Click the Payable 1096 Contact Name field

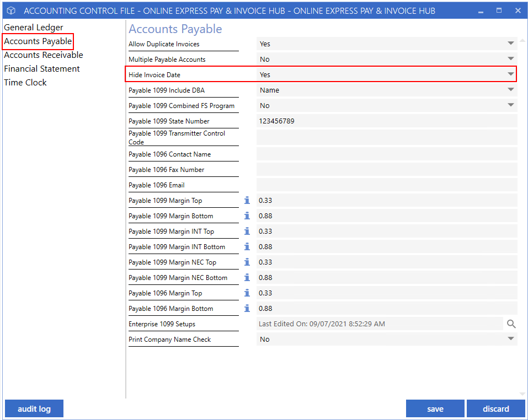(387, 154)
